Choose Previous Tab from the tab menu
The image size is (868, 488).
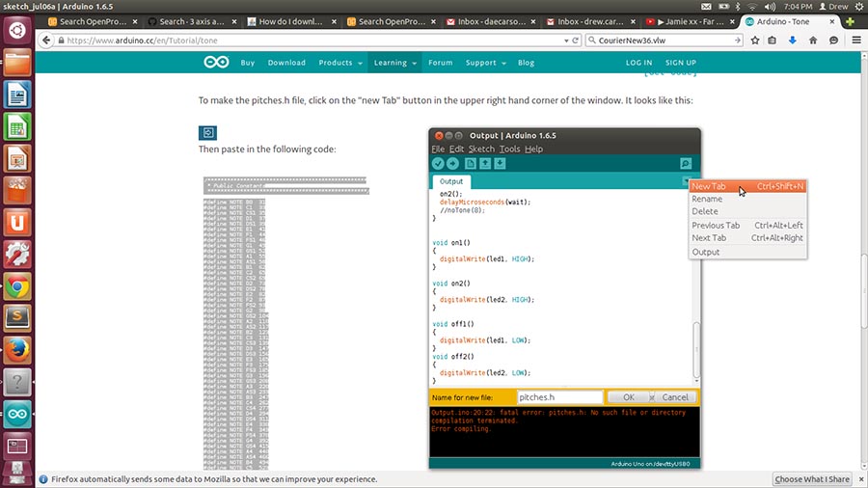pyautogui.click(x=747, y=225)
